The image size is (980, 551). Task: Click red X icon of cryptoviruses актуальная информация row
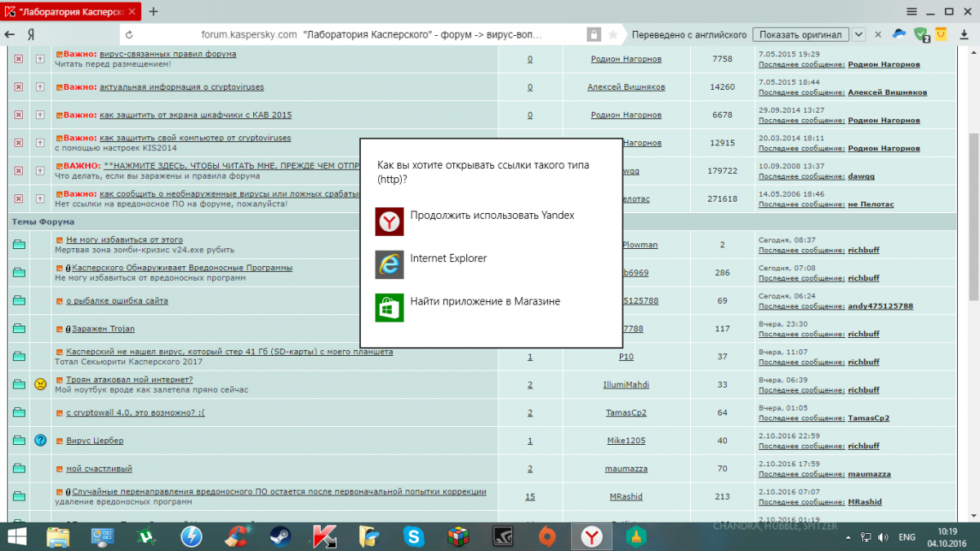click(19, 87)
